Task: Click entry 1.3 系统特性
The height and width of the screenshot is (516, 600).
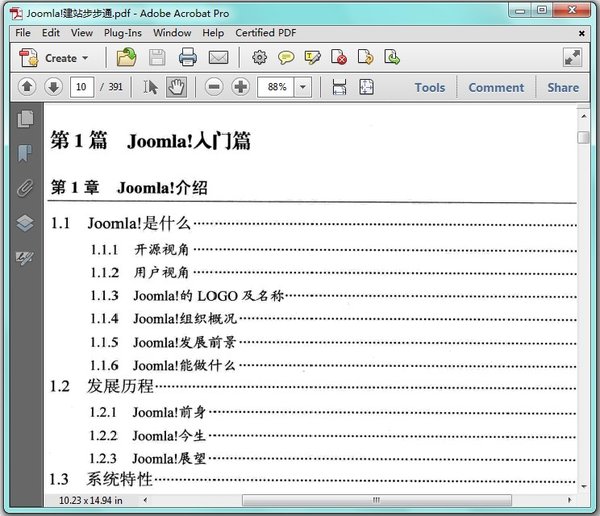Action: pos(101,479)
